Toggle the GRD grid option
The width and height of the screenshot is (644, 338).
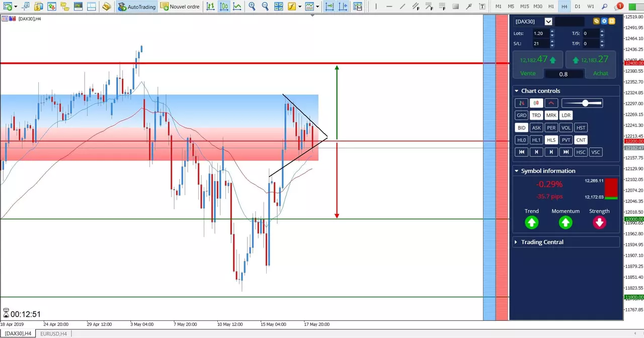click(x=522, y=115)
